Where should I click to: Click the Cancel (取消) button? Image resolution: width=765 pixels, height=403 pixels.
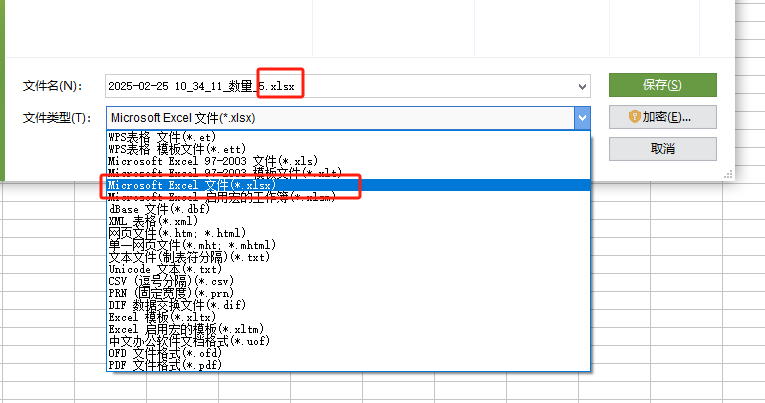(x=663, y=149)
